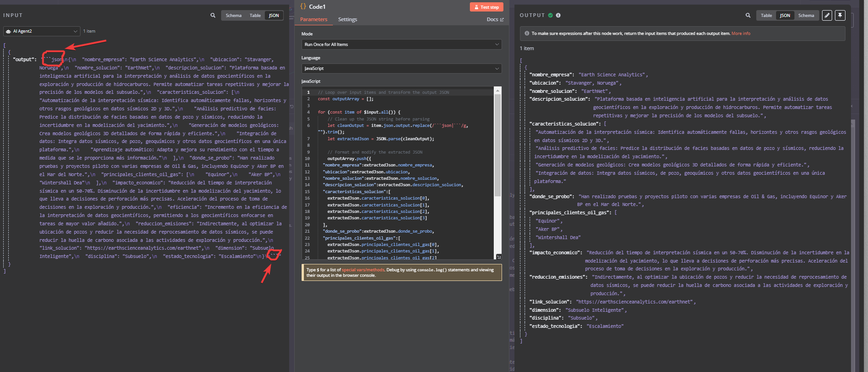The width and height of the screenshot is (868, 372).
Task: Open the AI Agent2 input source dropdown
Action: (x=42, y=31)
